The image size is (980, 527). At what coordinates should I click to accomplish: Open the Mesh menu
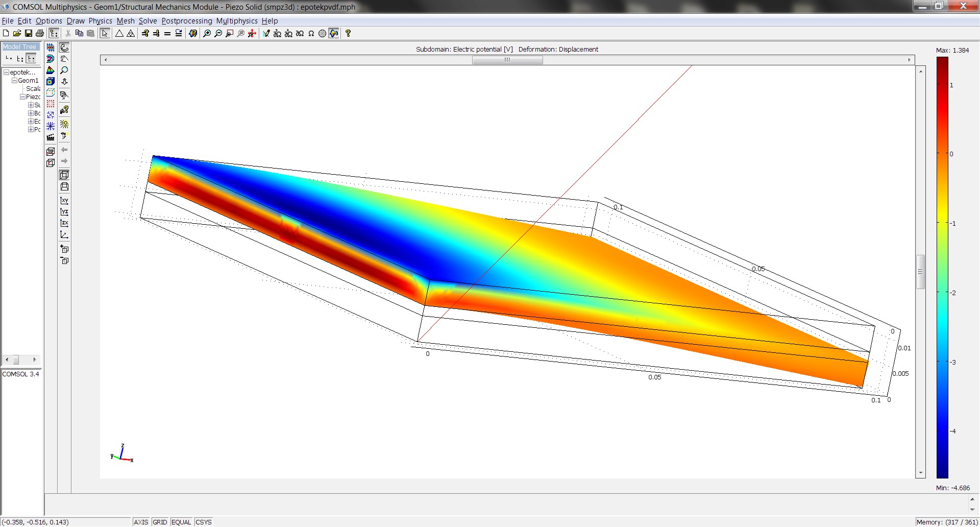tap(126, 21)
